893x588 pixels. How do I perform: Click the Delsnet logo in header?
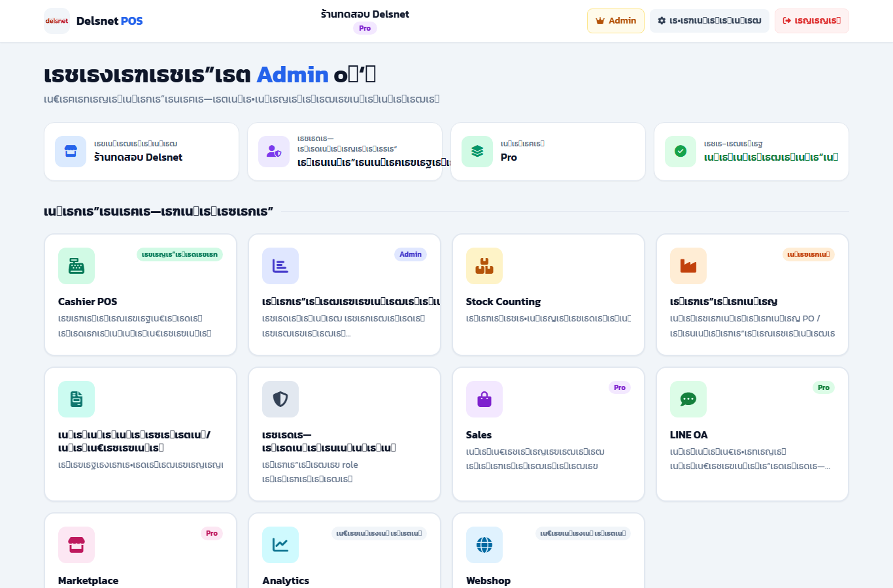tap(57, 21)
